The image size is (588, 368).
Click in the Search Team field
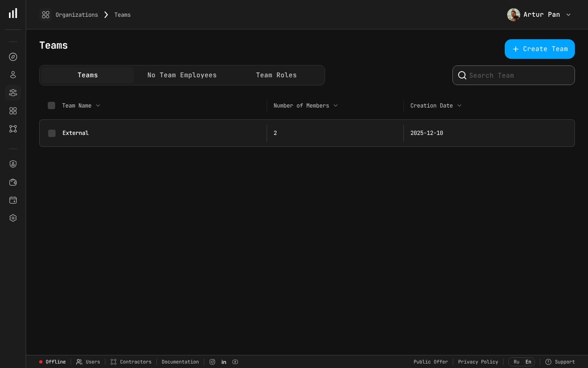click(514, 75)
